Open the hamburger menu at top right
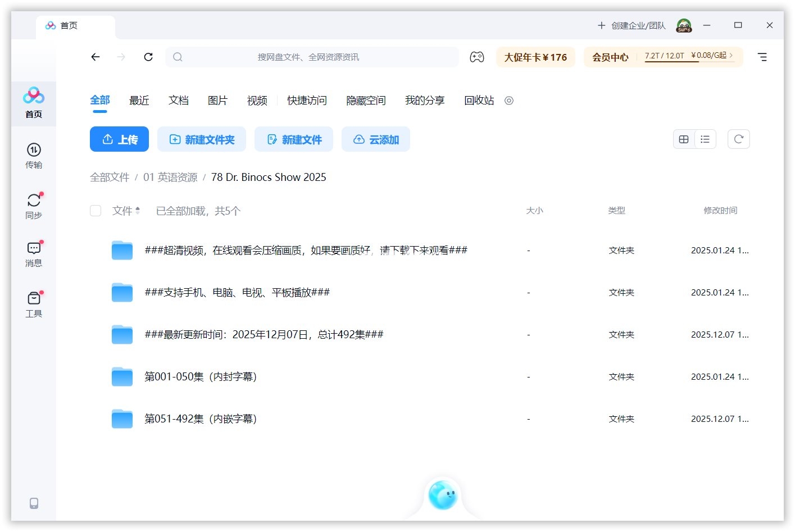 pyautogui.click(x=762, y=57)
